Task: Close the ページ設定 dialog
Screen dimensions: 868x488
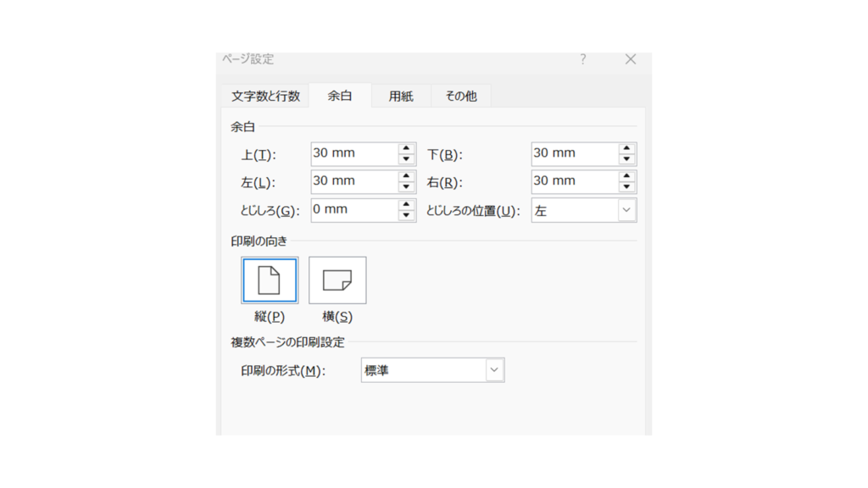Action: (x=630, y=59)
